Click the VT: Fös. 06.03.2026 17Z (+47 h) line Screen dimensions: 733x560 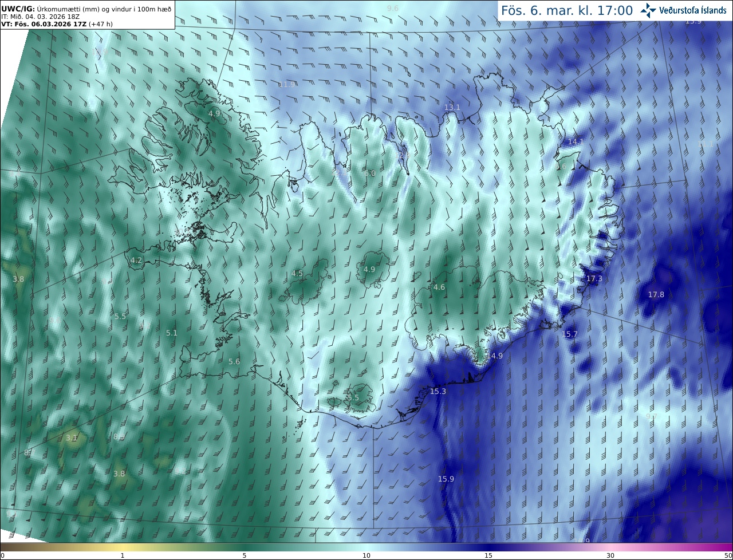[56, 25]
